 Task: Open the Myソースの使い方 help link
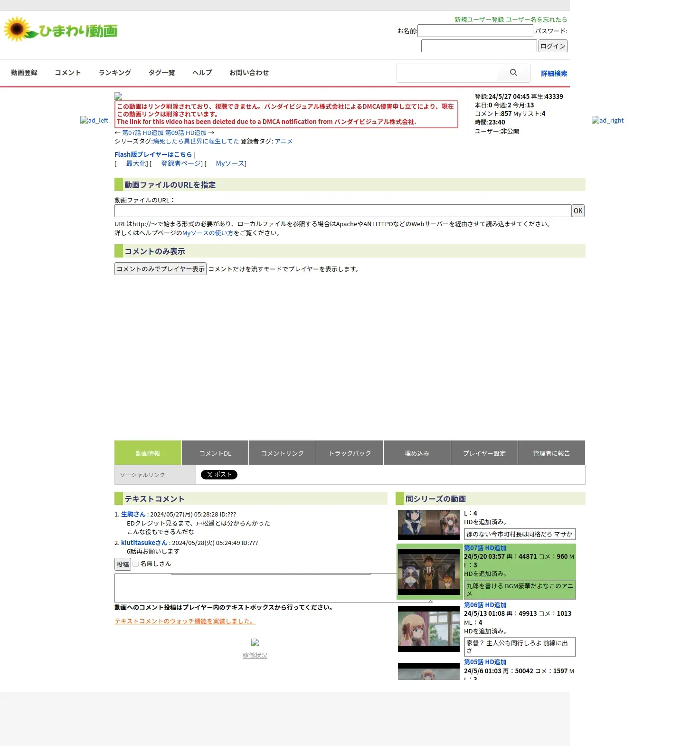(208, 233)
